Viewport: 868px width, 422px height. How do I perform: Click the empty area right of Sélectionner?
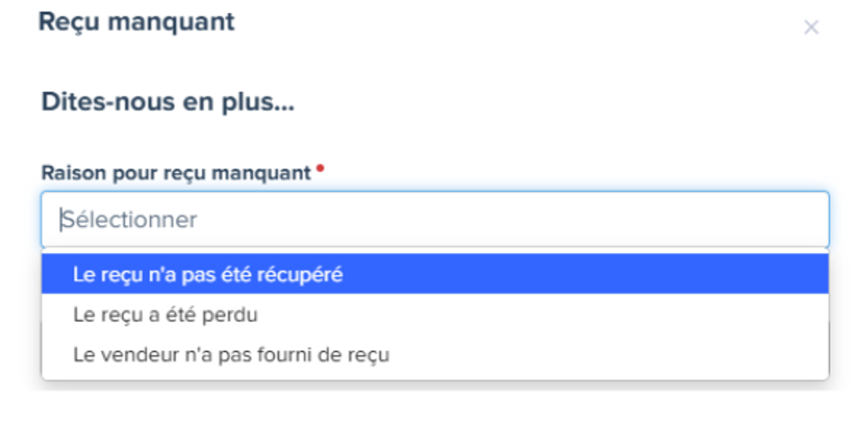533,219
